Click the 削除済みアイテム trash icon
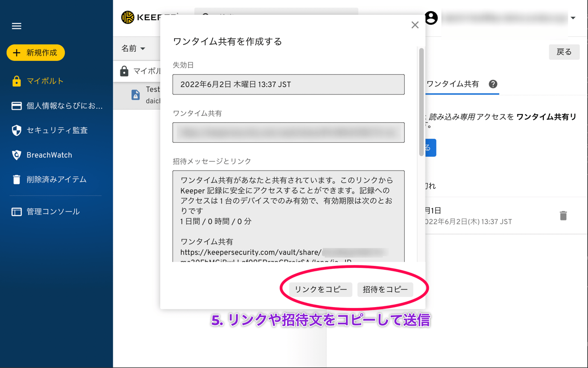This screenshot has height=368, width=588. pos(17,179)
